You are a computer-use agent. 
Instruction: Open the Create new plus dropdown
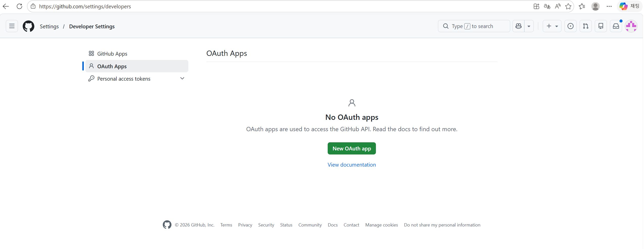(552, 26)
